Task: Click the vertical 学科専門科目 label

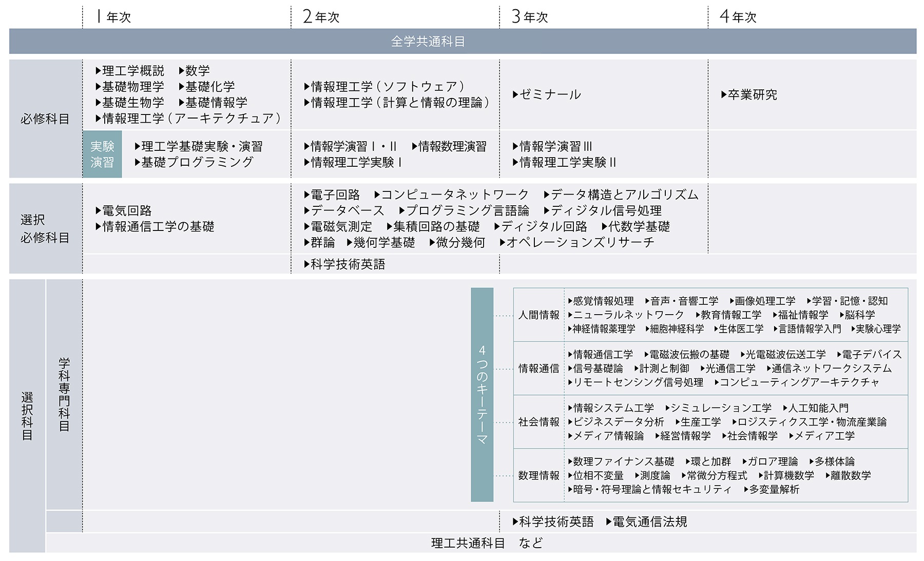Action: tap(64, 394)
